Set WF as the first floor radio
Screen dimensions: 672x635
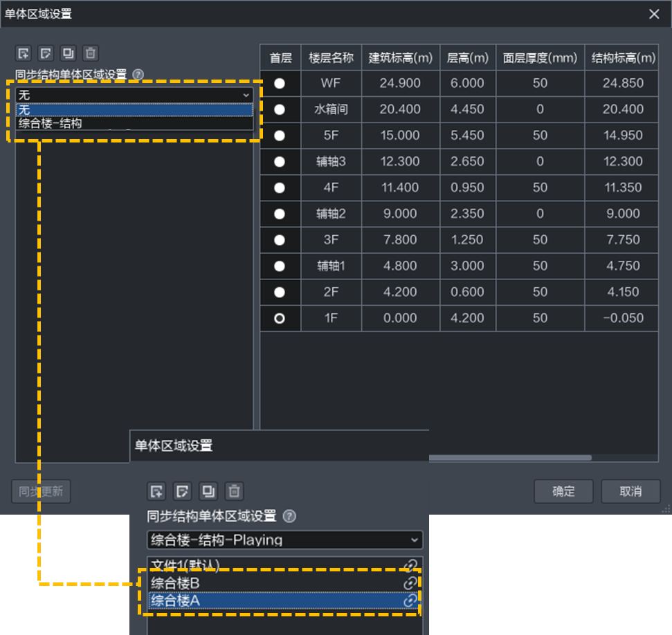280,83
